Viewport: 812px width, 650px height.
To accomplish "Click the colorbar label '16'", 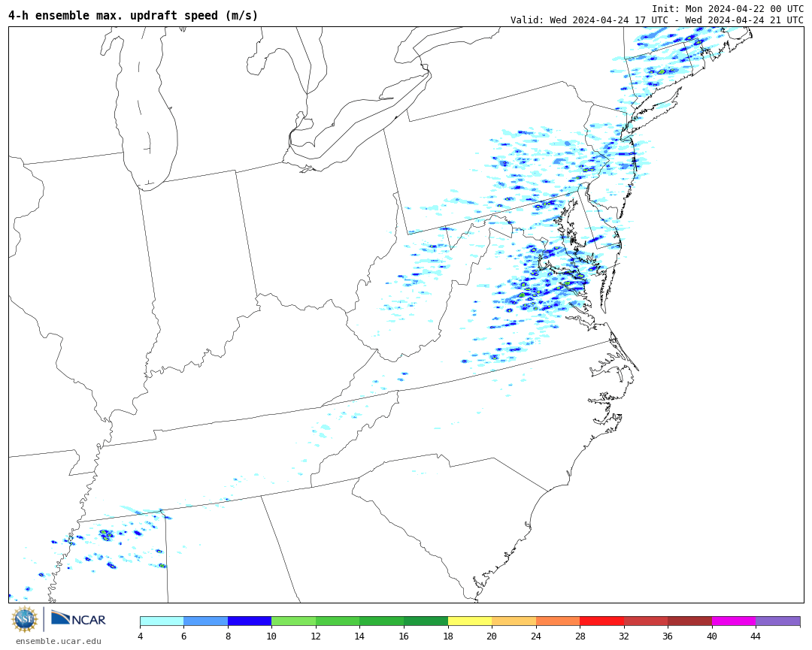I will tap(404, 636).
